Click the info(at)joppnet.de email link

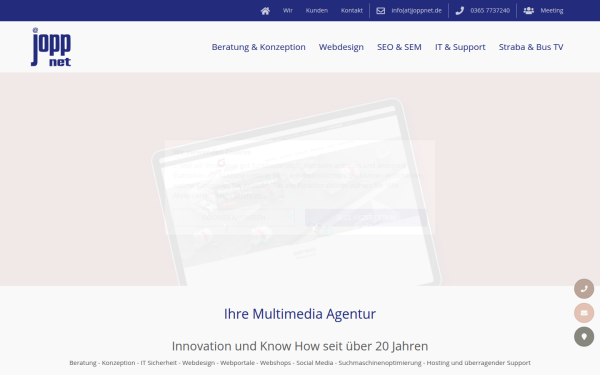pyautogui.click(x=416, y=11)
